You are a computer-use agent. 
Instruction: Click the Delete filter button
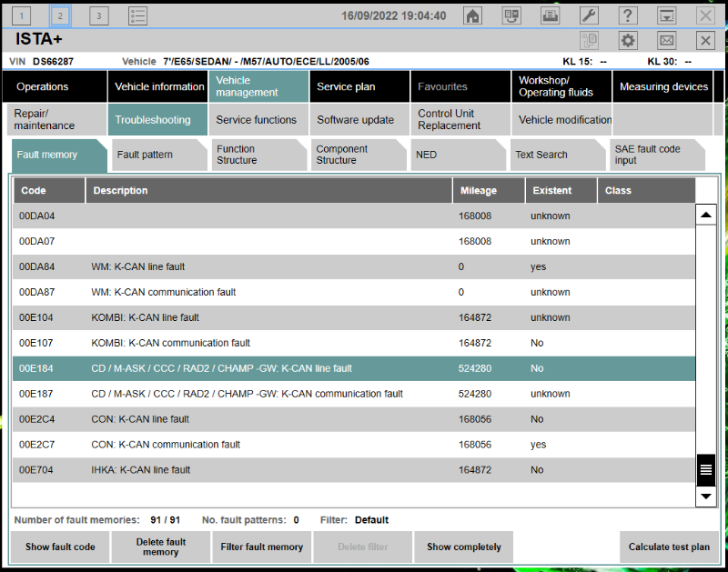click(x=362, y=547)
